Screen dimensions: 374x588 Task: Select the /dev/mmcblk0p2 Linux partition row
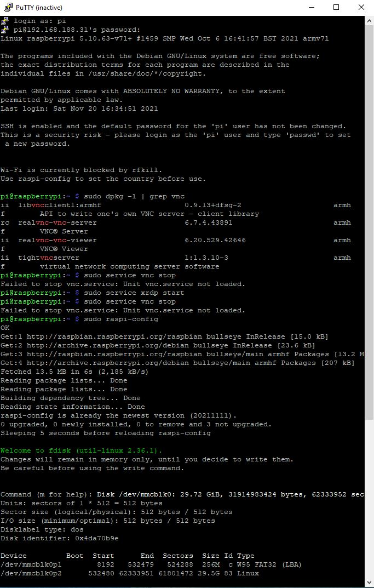130,573
